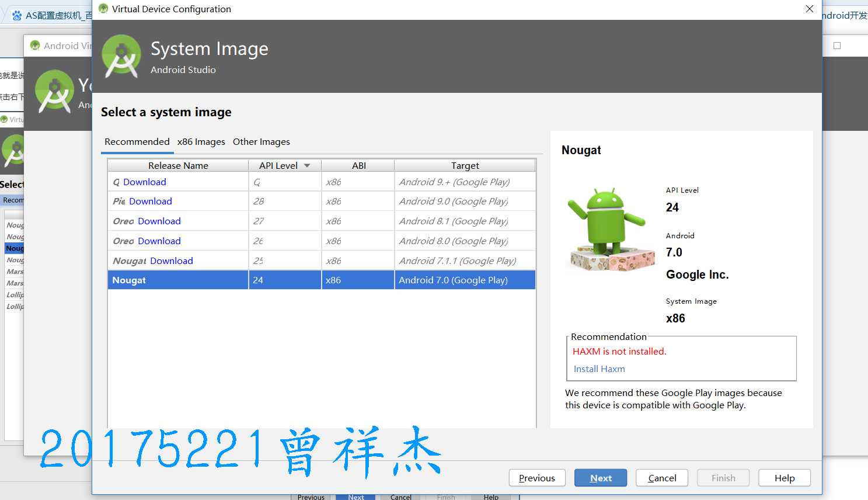
Task: Click the HAXM is not installed warning
Action: coord(619,352)
